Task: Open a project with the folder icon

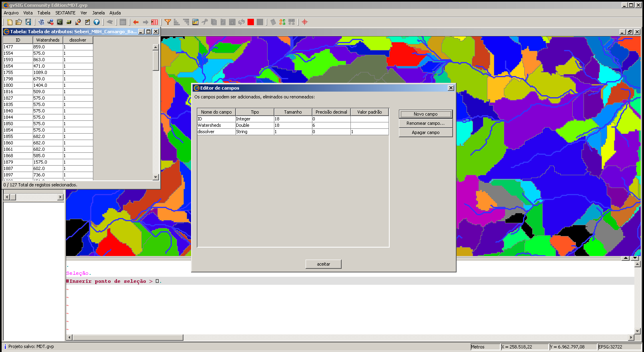Action: [x=18, y=22]
